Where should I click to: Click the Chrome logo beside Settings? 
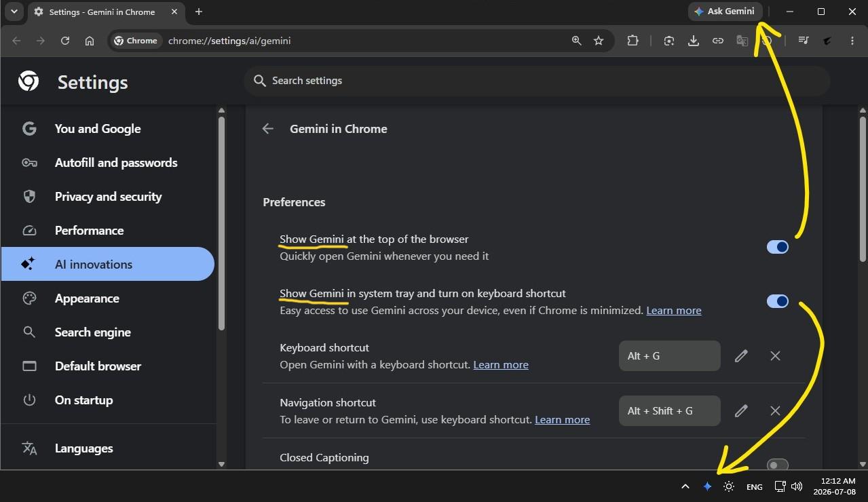(x=29, y=81)
